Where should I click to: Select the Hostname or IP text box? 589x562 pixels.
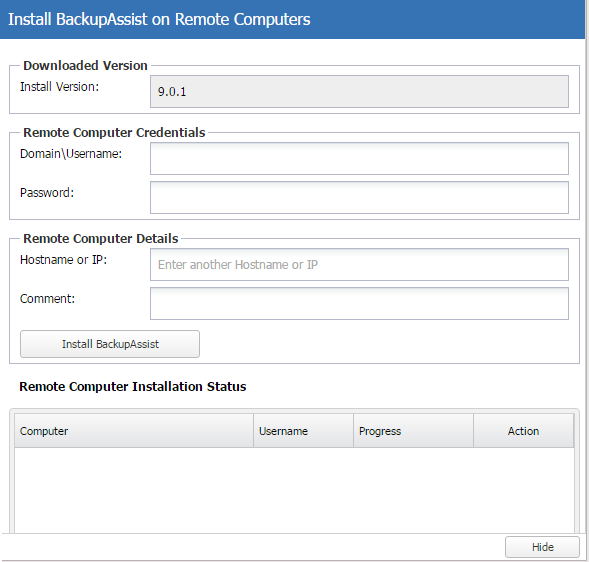coord(359,264)
